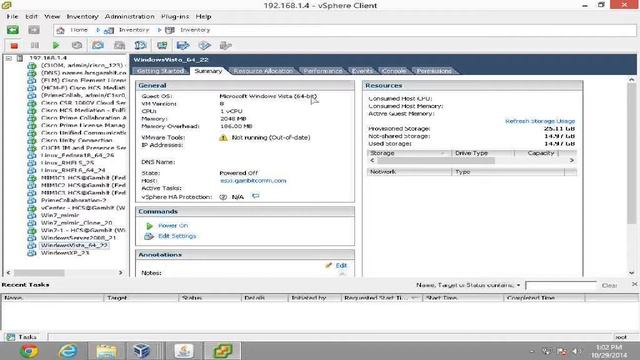The image size is (640, 360).
Task: Click the Suspend toolbar icon
Action: coord(35,46)
